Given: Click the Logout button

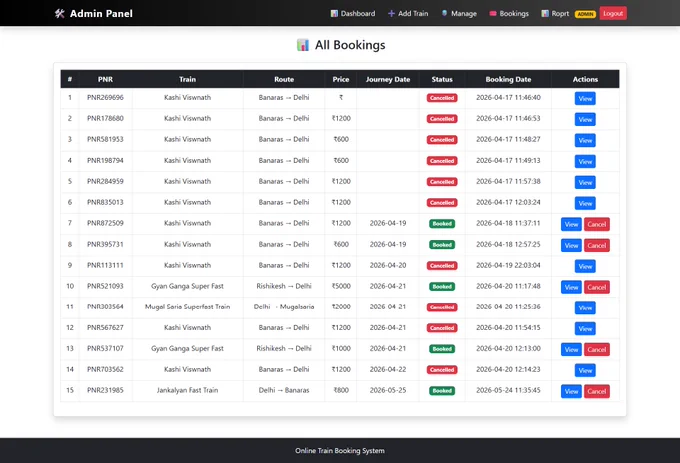Looking at the screenshot, I should tap(613, 13).
